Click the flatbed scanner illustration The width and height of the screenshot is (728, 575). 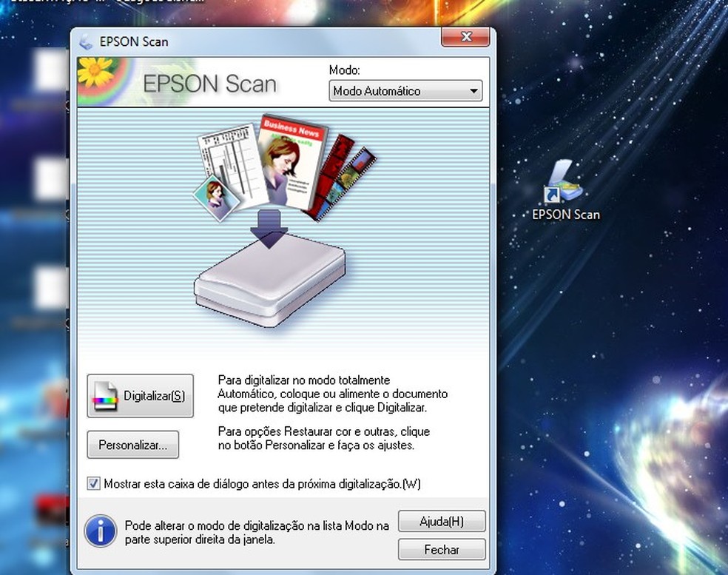point(270,280)
